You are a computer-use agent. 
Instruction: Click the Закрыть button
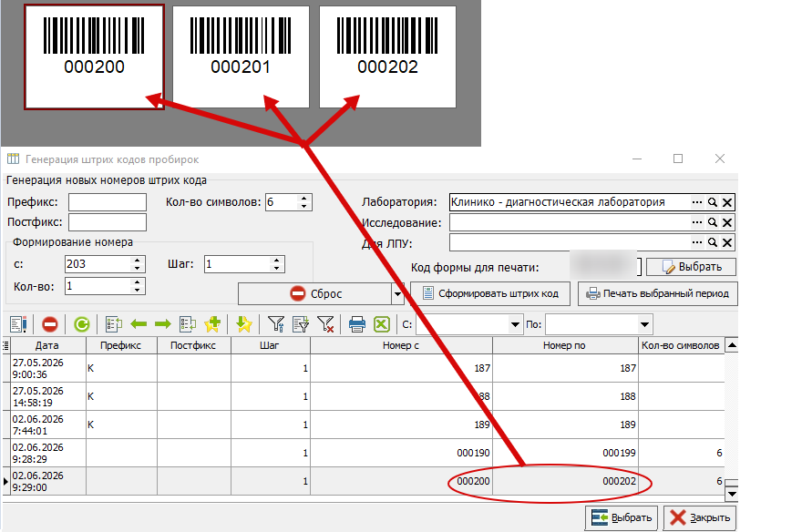tap(700, 517)
